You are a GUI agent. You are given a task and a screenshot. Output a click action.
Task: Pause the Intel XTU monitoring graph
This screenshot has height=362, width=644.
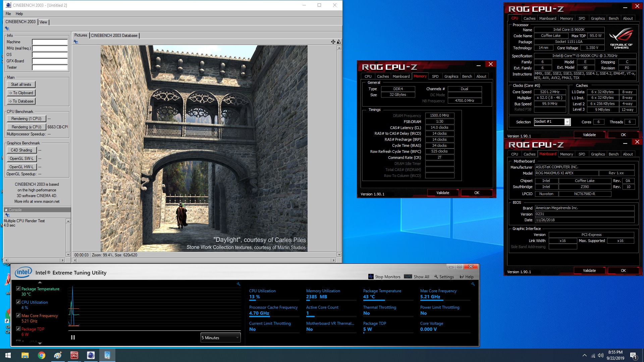[x=73, y=338]
